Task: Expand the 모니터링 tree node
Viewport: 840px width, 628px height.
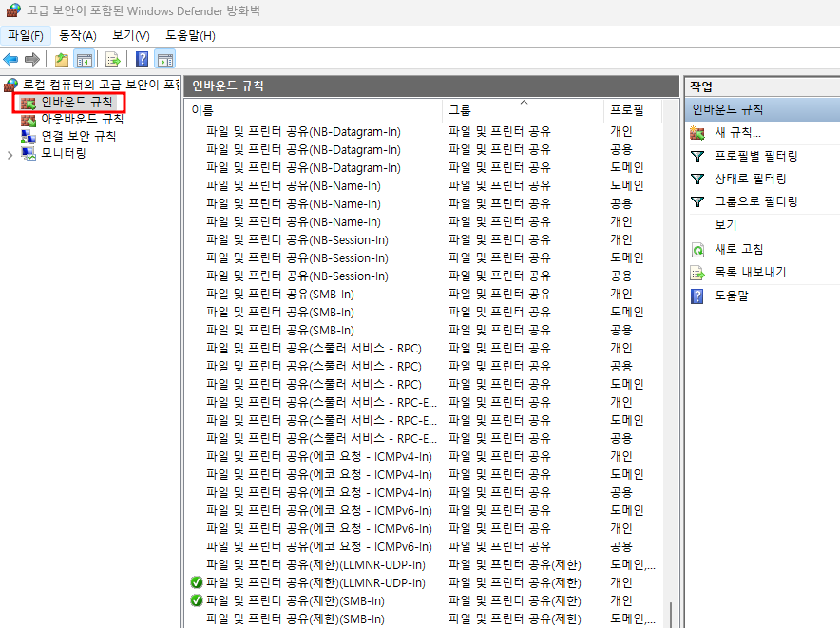Action: click(x=10, y=156)
